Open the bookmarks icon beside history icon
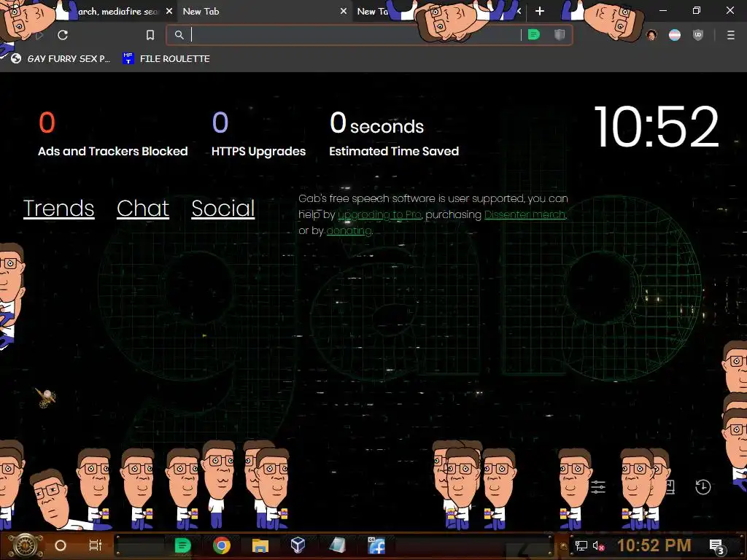 [670, 486]
